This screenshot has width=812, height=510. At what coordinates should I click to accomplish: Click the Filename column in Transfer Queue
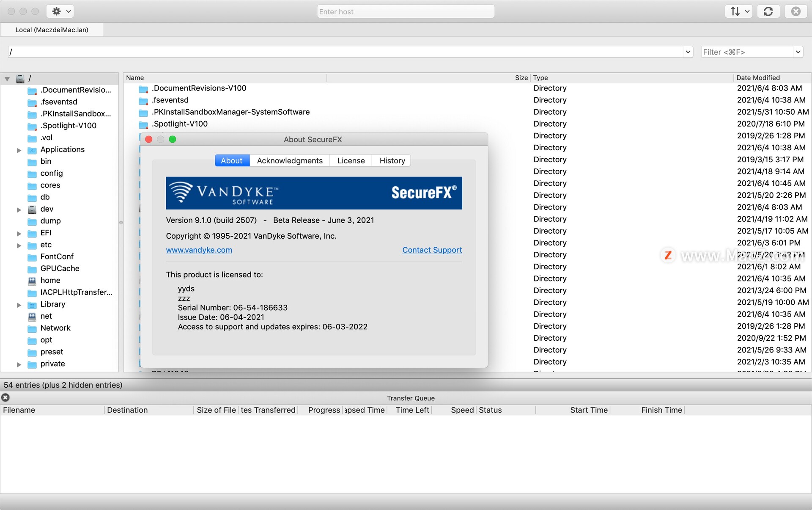[52, 410]
